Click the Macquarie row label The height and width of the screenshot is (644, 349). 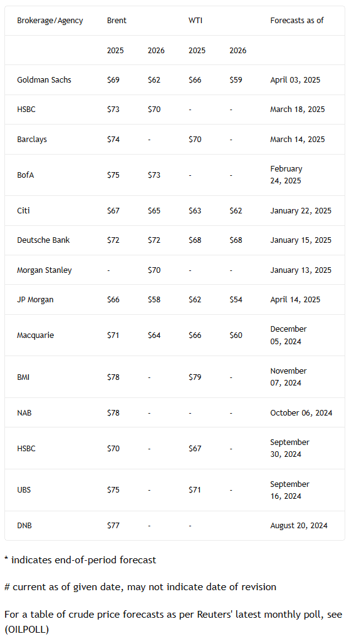pyautogui.click(x=35, y=335)
